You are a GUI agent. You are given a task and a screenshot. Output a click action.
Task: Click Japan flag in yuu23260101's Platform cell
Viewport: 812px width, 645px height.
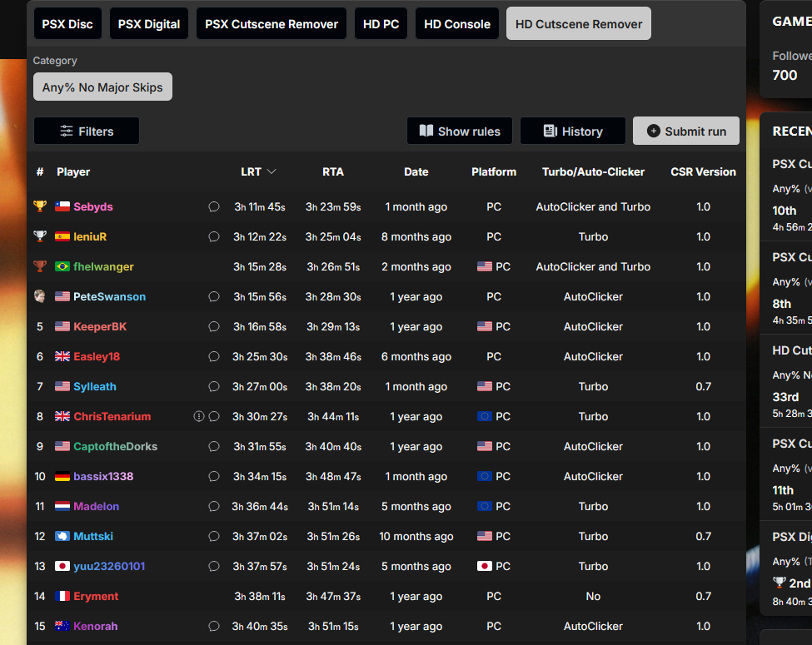(x=485, y=566)
